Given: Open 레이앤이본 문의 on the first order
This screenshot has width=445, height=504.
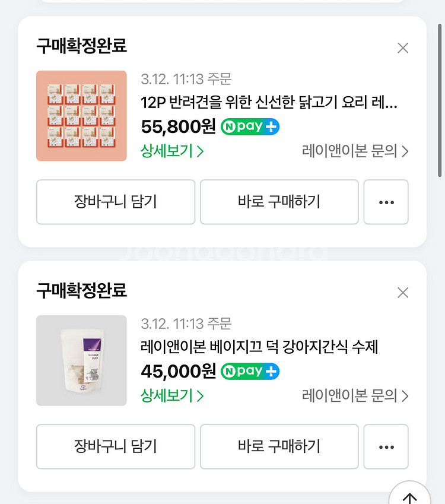Looking at the screenshot, I should tap(355, 151).
